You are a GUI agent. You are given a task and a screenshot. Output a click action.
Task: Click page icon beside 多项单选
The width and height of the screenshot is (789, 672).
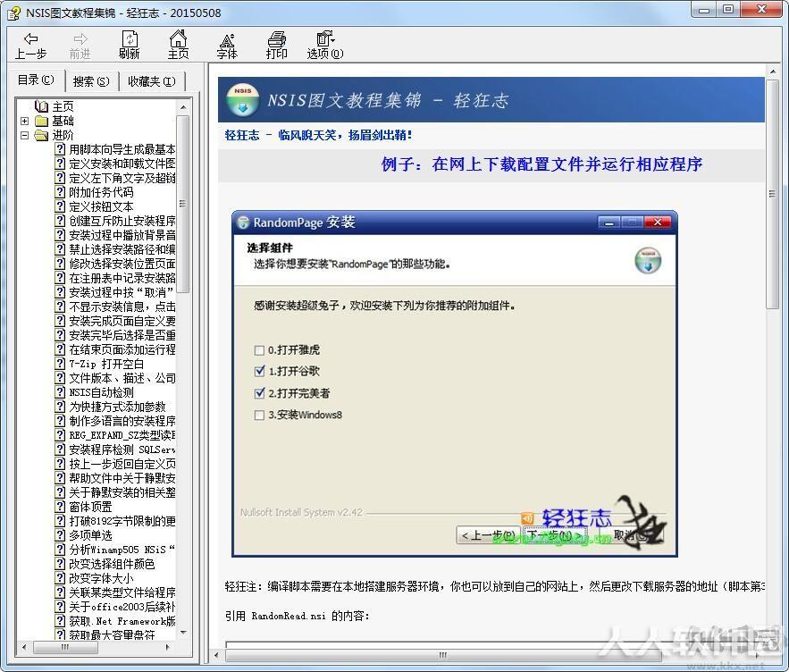click(x=61, y=535)
